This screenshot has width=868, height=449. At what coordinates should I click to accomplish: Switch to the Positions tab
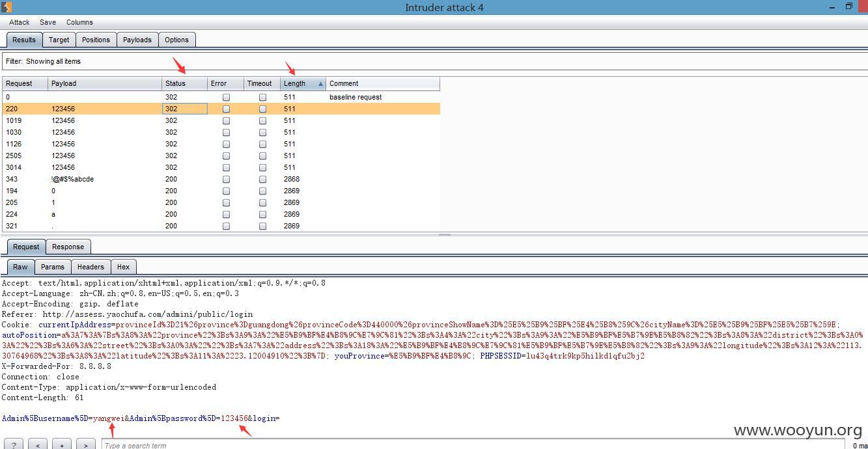click(96, 40)
